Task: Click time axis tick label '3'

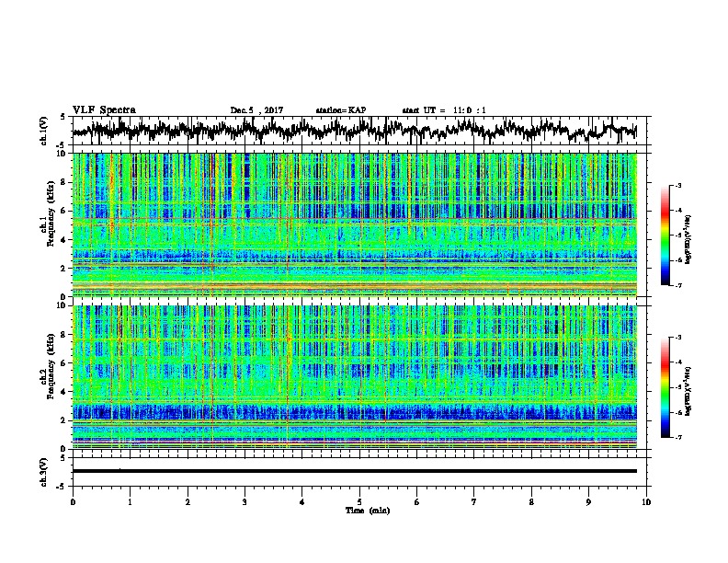Action: [x=245, y=502]
